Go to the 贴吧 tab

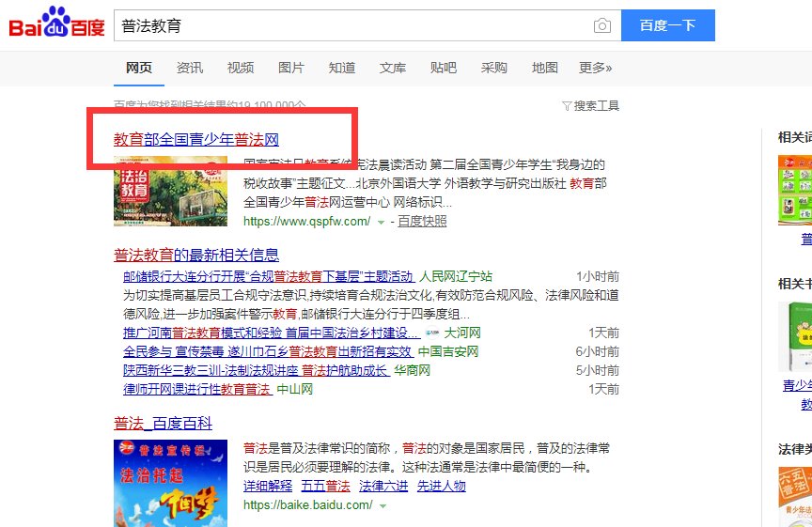pyautogui.click(x=444, y=68)
